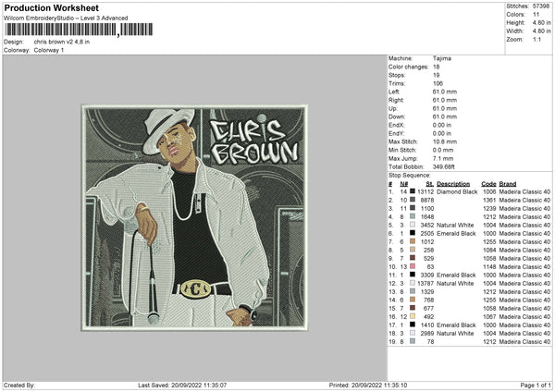Click the "N#" column header

[404, 184]
